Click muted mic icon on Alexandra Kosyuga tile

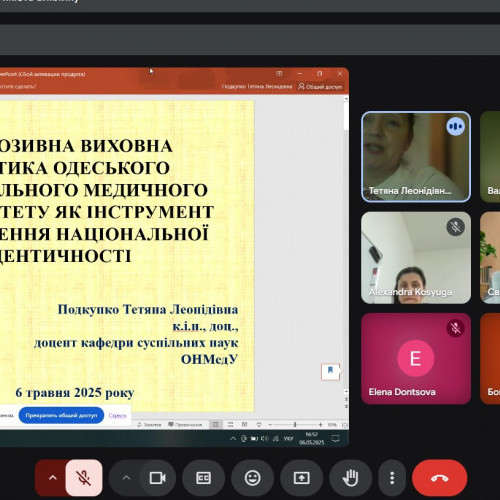(x=455, y=227)
